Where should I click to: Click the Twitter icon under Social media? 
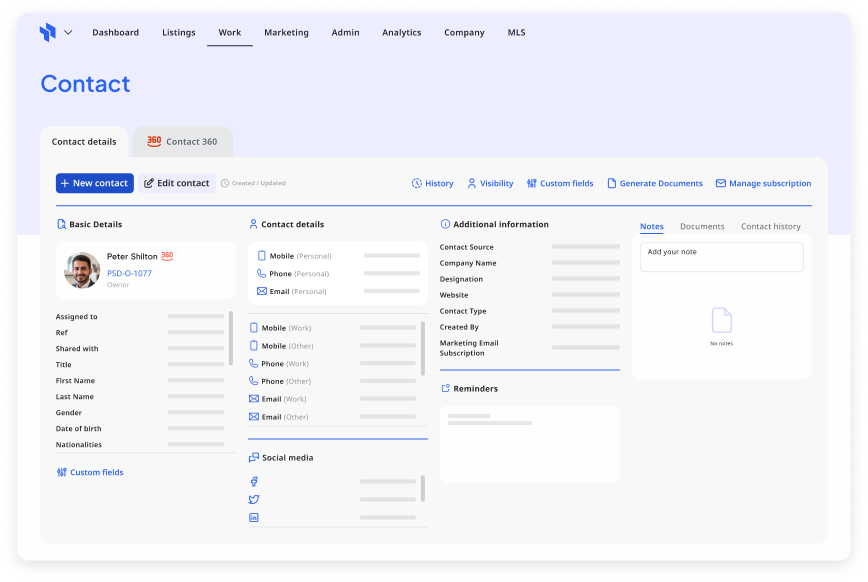(253, 499)
